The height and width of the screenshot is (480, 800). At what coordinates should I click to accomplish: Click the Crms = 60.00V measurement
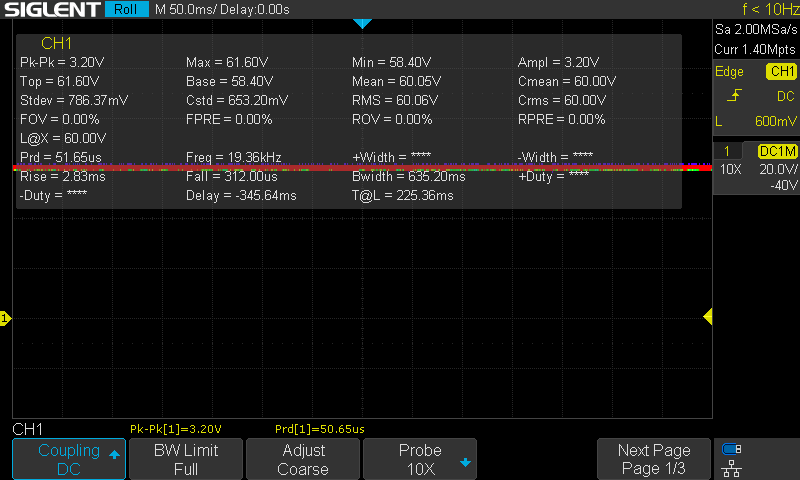click(x=562, y=100)
